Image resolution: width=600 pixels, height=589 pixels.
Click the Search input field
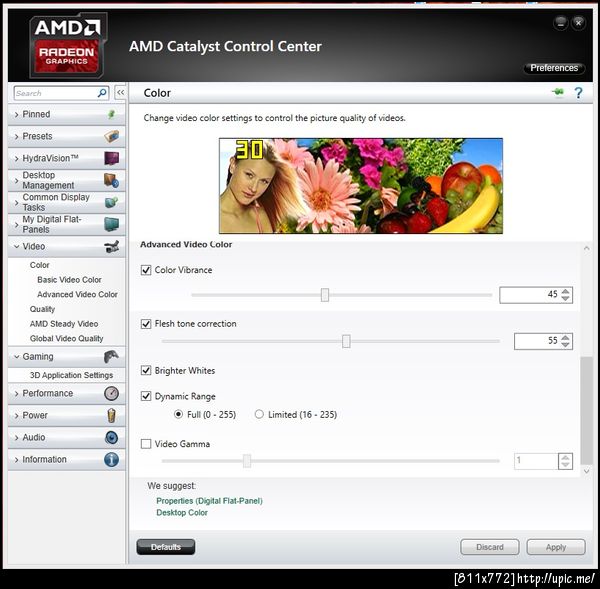(x=56, y=93)
